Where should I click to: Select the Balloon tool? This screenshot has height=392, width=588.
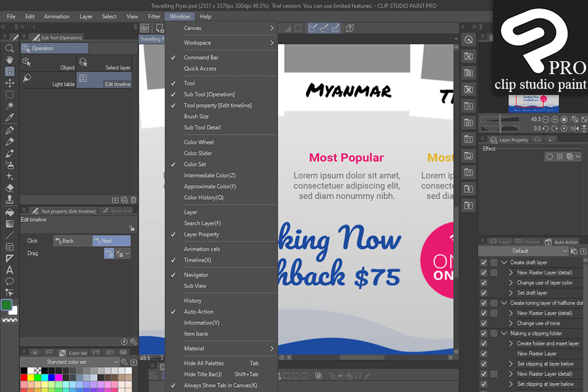click(9, 282)
